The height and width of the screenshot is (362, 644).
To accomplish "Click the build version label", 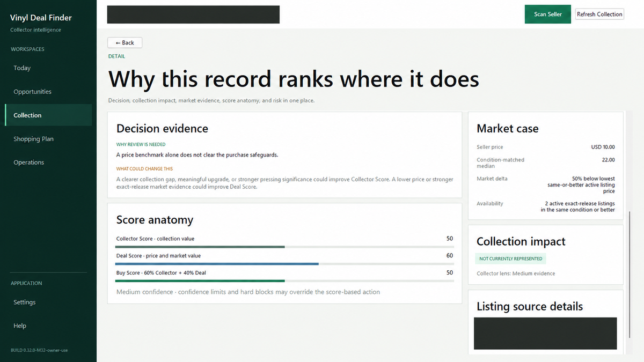I will tap(39, 350).
